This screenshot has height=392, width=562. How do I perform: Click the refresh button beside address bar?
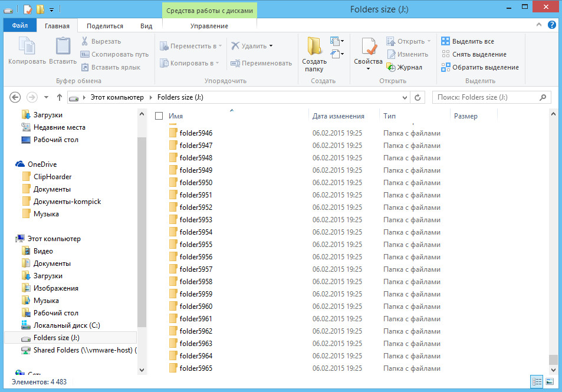tap(418, 97)
